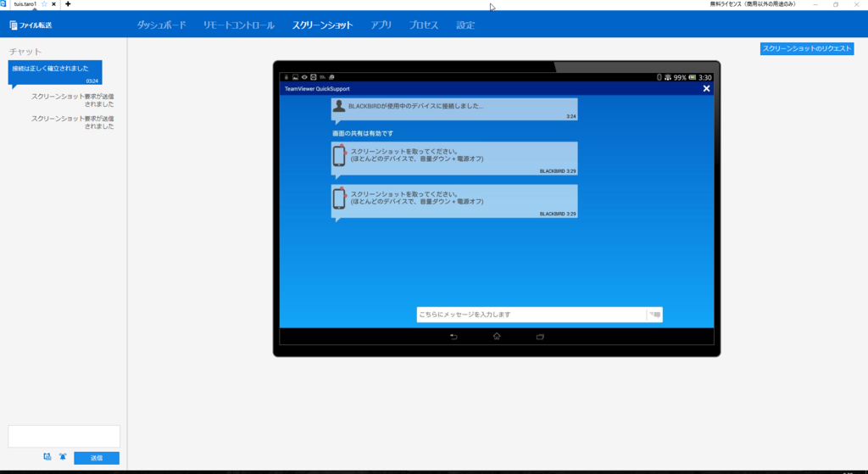Click the bell nudge icon in chat
This screenshot has height=474, width=868.
(x=63, y=457)
